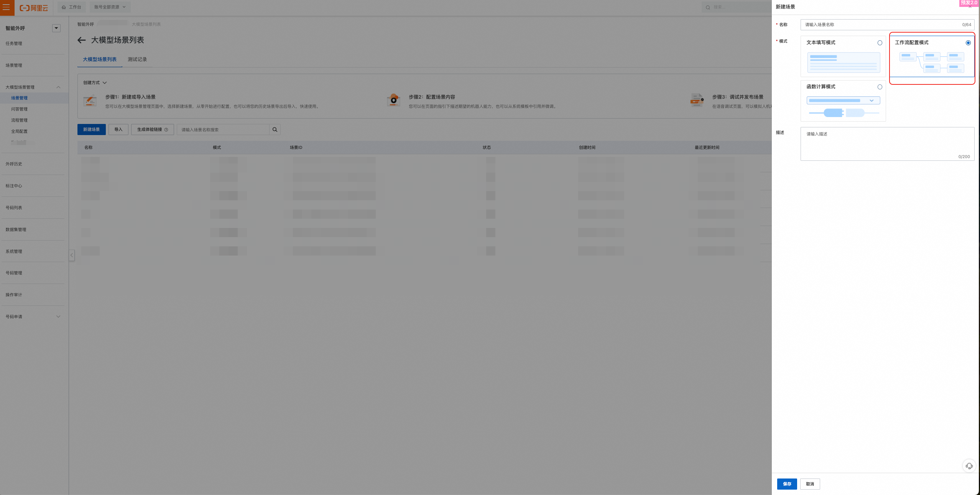Viewport: 980px width, 495px height.
Task: Click the 保存 button
Action: click(x=787, y=484)
